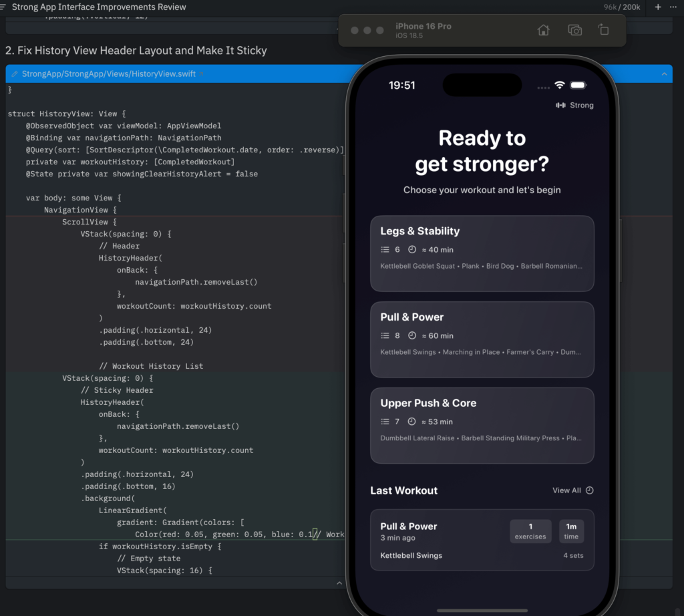Click the plus icon for new thread
Image resolution: width=684 pixels, height=616 pixels.
[658, 7]
